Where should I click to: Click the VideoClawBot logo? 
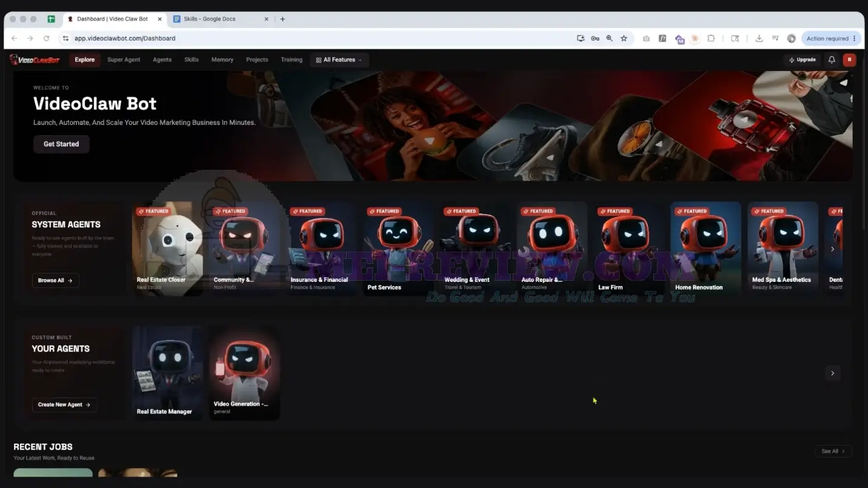35,59
